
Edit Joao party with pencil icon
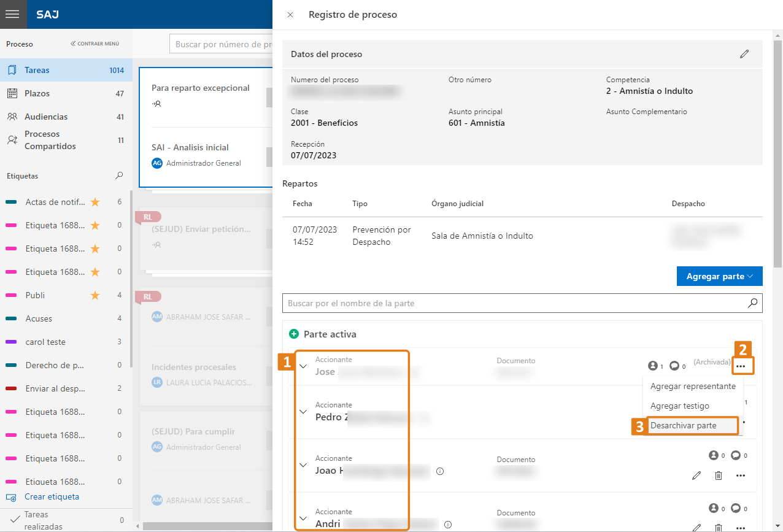696,476
